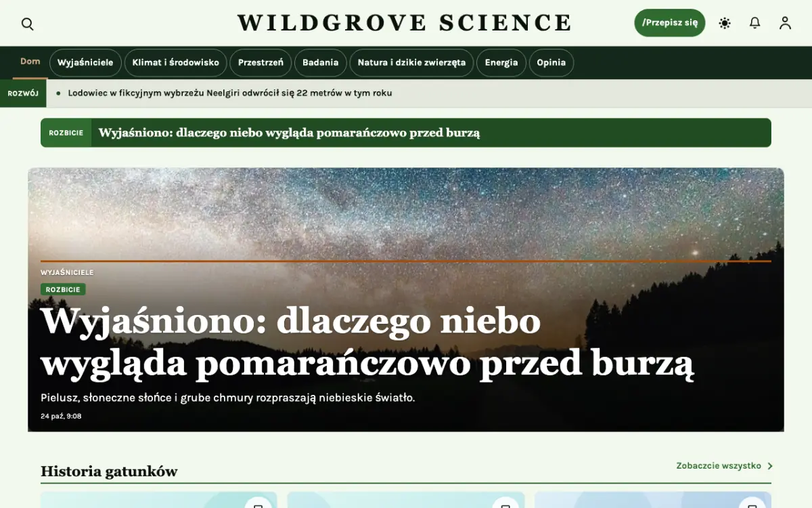812x508 pixels.
Task: Click the hero timestamp 24 paź, 9:08
Action: (x=61, y=416)
